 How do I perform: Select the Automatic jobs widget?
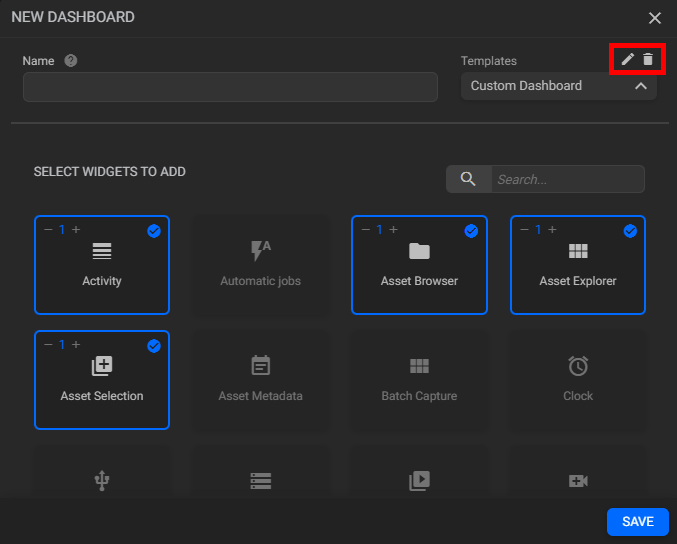pos(260,265)
